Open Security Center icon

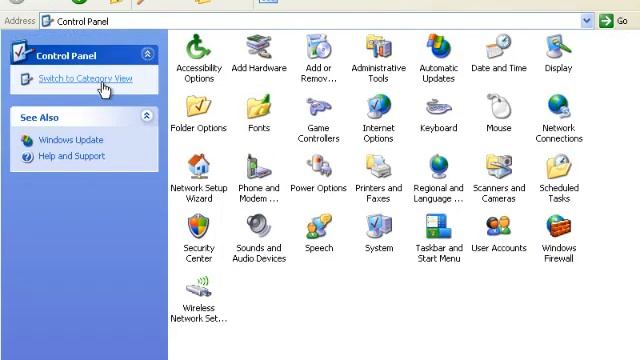click(199, 227)
